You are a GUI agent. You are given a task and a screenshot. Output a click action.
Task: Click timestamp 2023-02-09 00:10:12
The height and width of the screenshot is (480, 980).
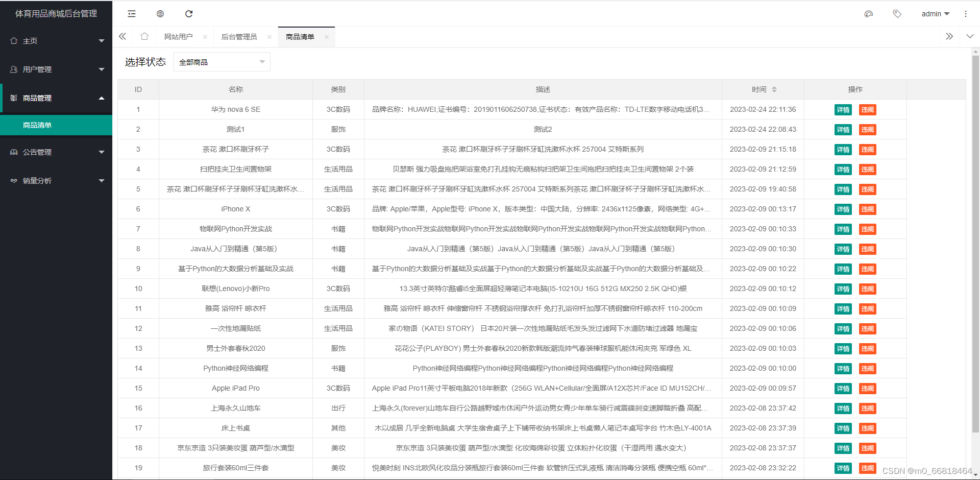click(x=763, y=289)
